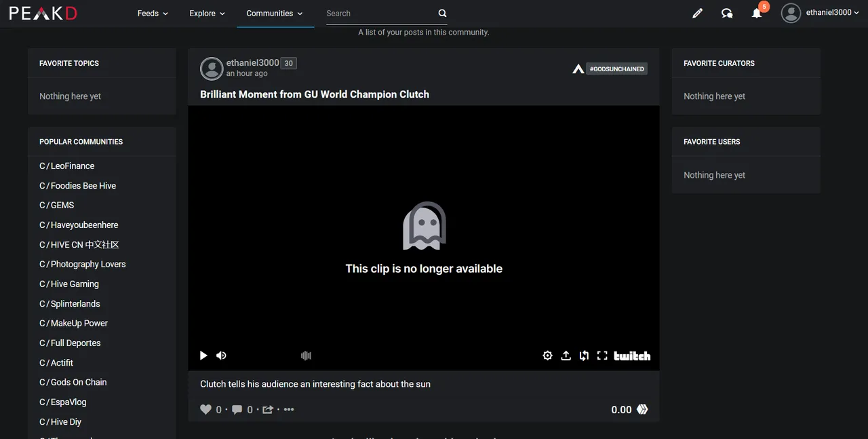This screenshot has height=439, width=868.
Task: Click the Popular Communities header
Action: click(x=81, y=142)
